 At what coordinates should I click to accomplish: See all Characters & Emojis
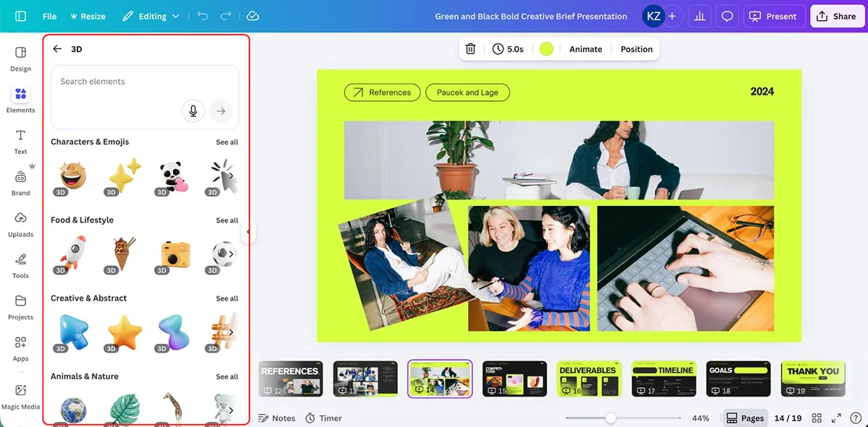227,142
